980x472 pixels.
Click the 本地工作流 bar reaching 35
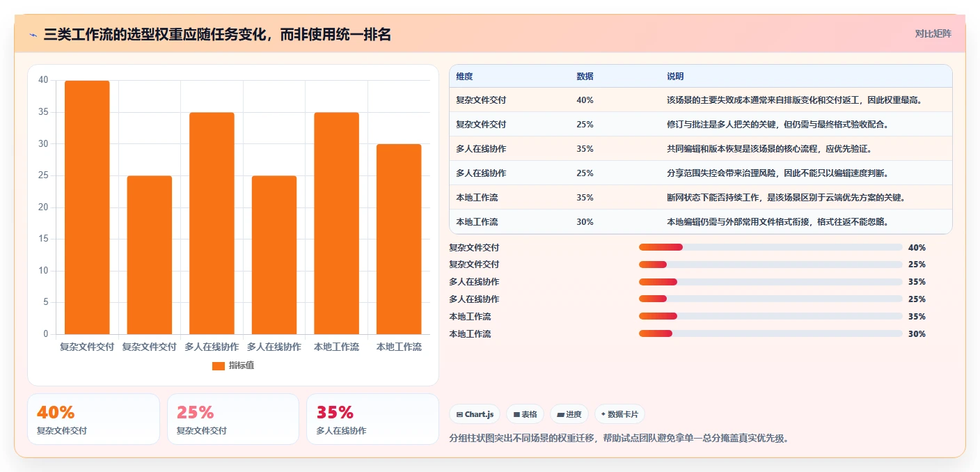coord(336,223)
